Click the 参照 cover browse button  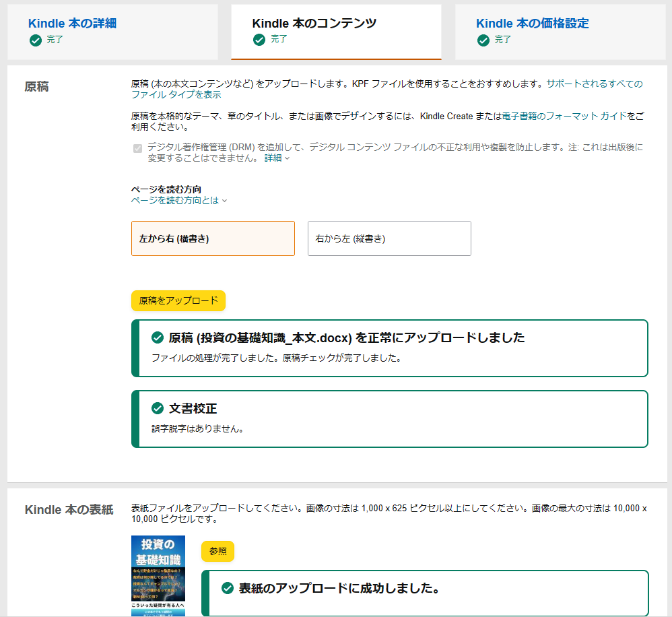tap(217, 551)
